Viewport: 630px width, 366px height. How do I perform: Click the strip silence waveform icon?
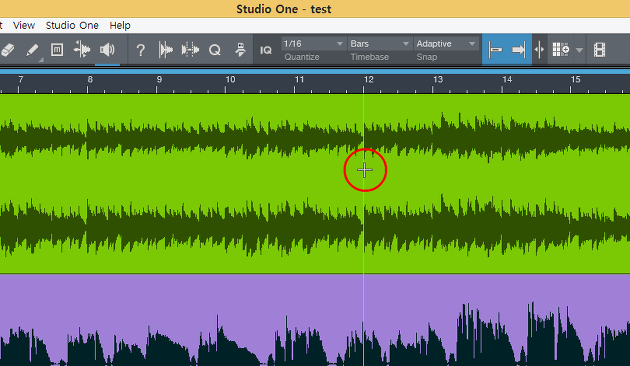click(166, 50)
